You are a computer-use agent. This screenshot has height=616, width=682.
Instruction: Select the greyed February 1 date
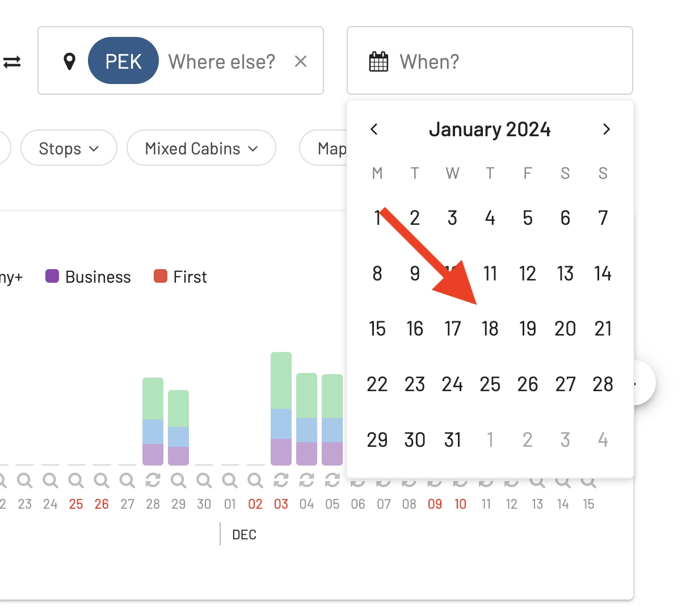pyautogui.click(x=490, y=440)
